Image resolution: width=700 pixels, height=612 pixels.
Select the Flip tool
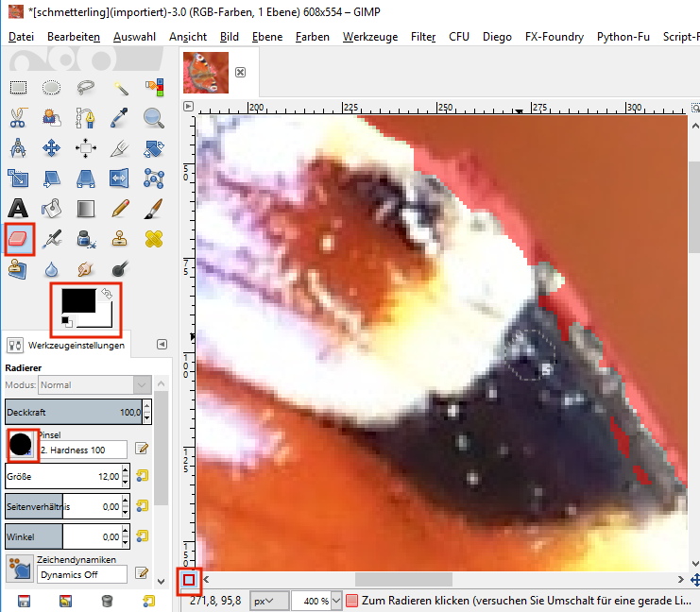[x=120, y=178]
